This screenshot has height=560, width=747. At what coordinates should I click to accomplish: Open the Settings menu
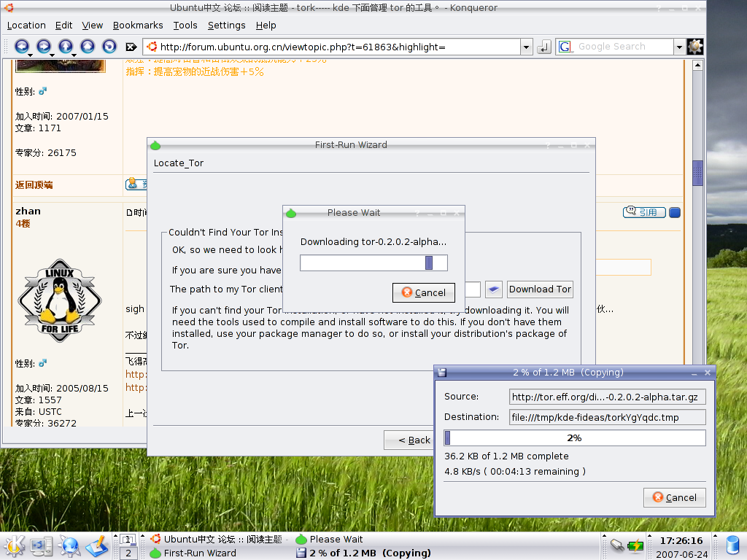click(x=227, y=26)
